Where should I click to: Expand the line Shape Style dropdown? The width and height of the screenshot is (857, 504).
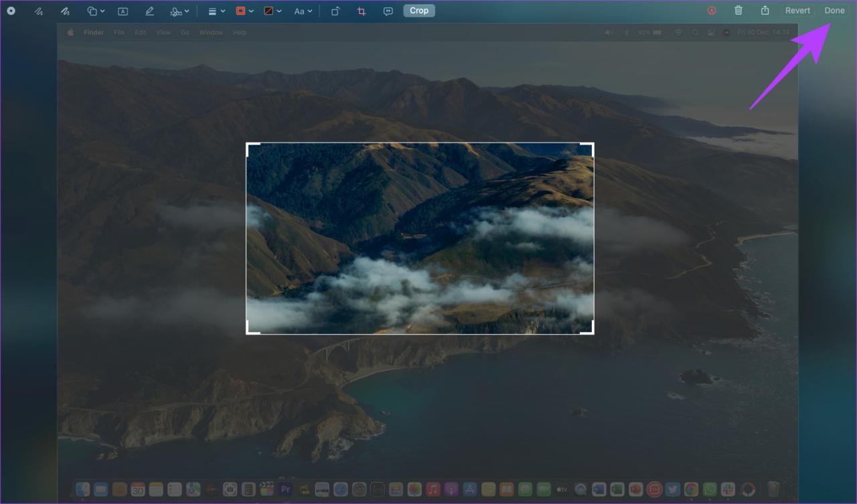[216, 11]
